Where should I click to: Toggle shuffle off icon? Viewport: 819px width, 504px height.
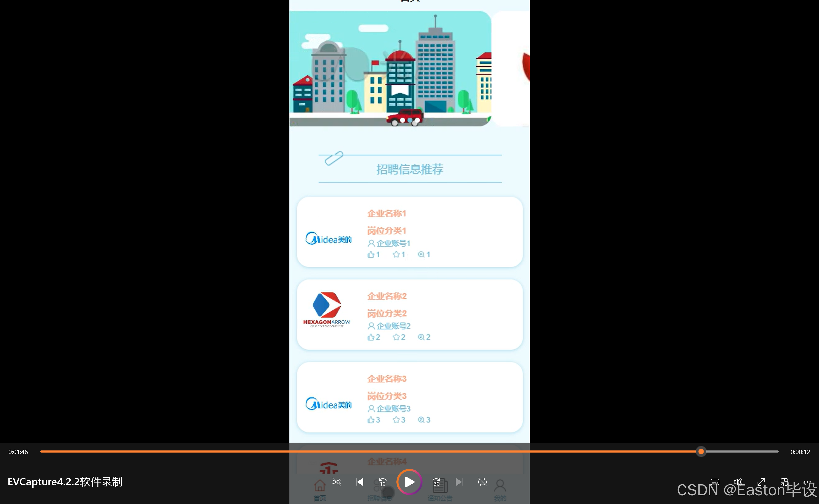336,482
